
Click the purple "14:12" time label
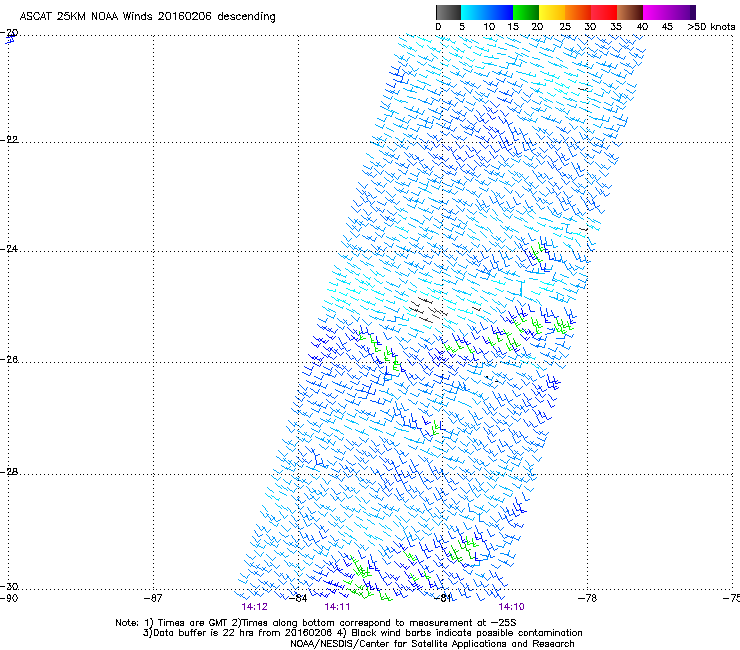click(254, 607)
